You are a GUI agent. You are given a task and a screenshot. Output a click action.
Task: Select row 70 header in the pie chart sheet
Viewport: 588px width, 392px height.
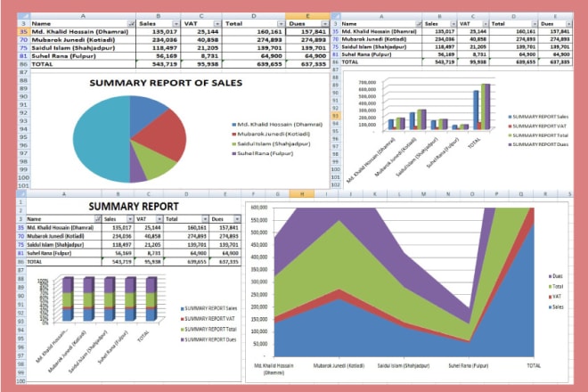pos(23,40)
